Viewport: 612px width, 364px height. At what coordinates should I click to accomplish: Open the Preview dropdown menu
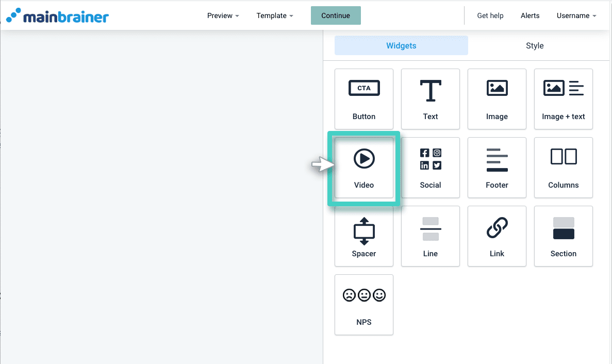point(223,15)
